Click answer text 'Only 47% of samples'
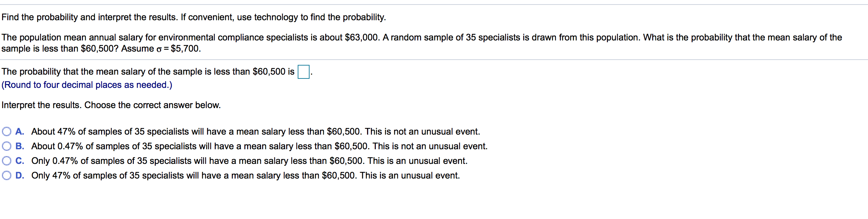868x219 pixels. click(x=245, y=175)
